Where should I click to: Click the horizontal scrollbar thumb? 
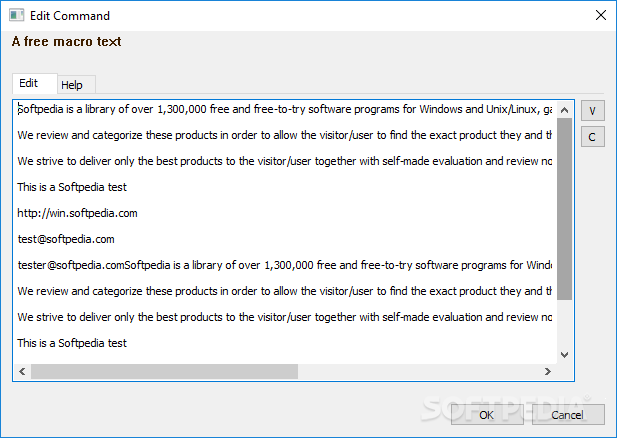[x=164, y=371]
